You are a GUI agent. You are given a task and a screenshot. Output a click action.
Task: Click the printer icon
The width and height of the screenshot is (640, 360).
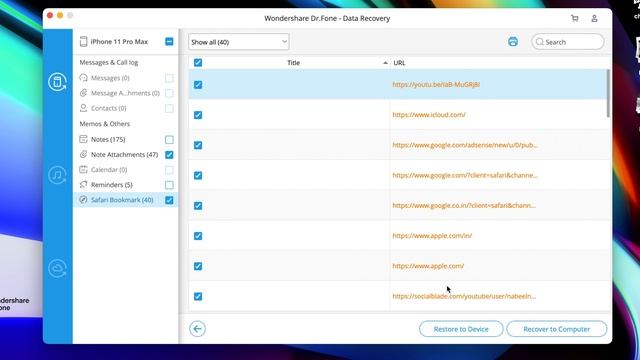tap(513, 42)
